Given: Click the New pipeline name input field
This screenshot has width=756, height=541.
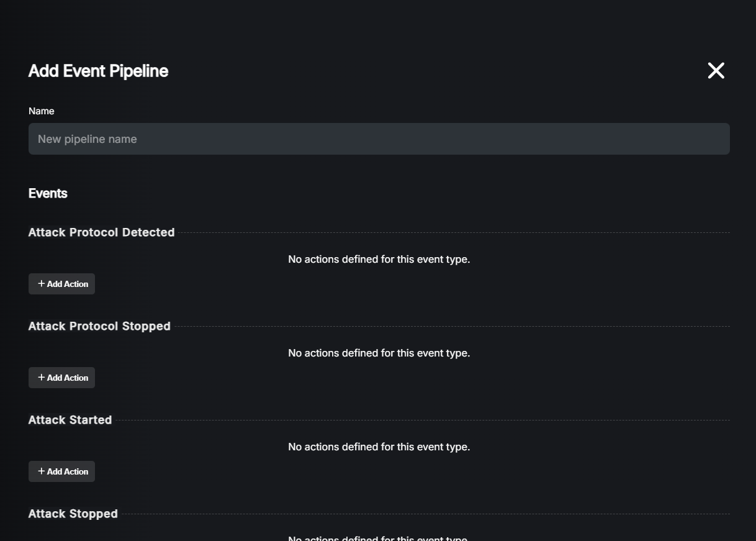Looking at the screenshot, I should coord(379,139).
